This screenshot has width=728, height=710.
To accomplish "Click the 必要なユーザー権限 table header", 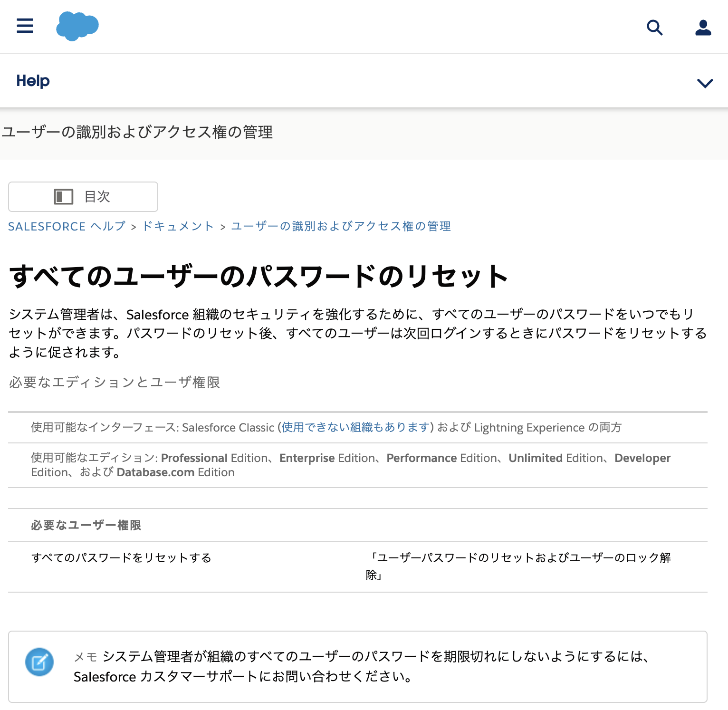I will (86, 525).
